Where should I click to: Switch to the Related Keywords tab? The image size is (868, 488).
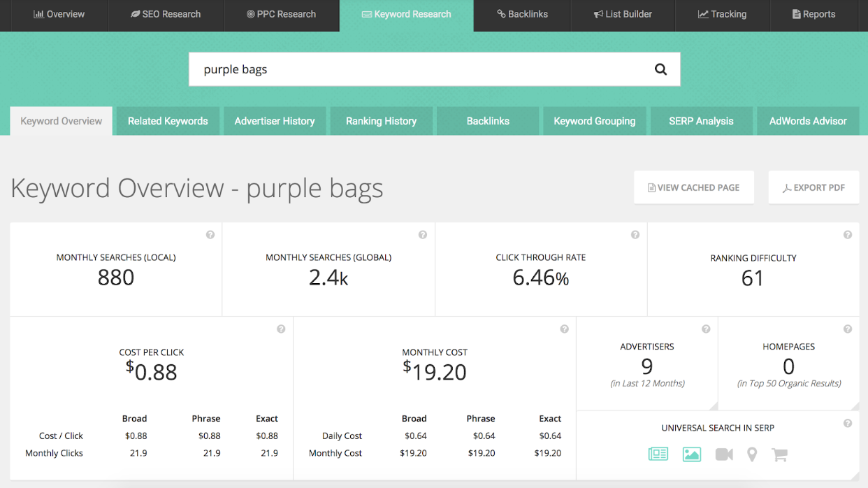coord(168,121)
